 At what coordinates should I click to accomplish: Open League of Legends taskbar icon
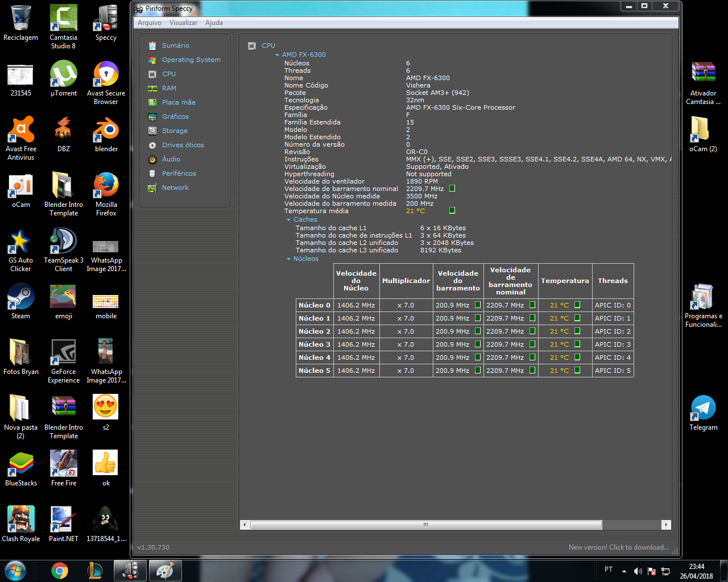[x=94, y=571]
